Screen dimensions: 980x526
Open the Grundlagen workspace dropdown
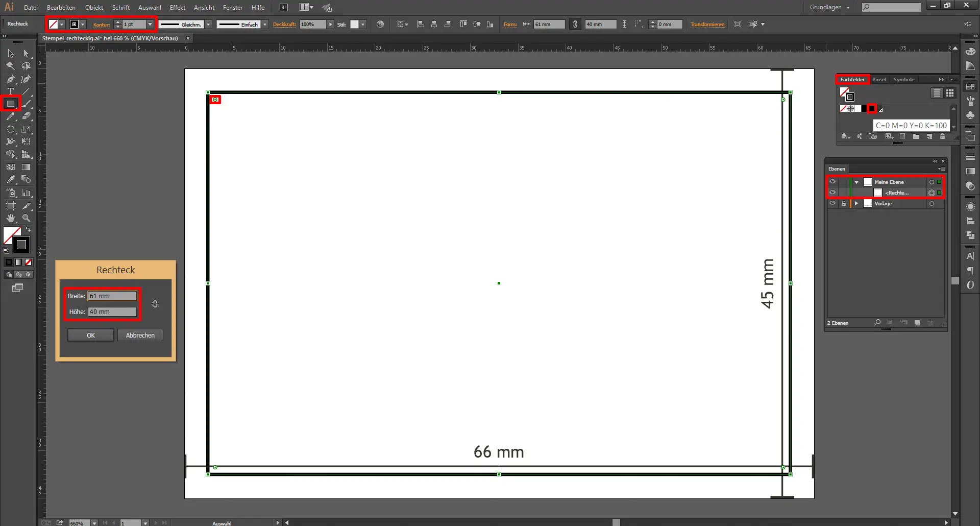(829, 8)
